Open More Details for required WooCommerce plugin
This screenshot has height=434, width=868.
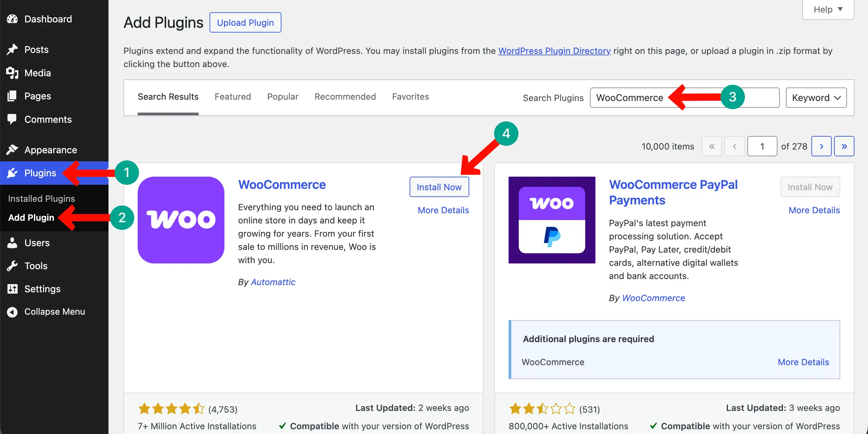click(x=803, y=362)
